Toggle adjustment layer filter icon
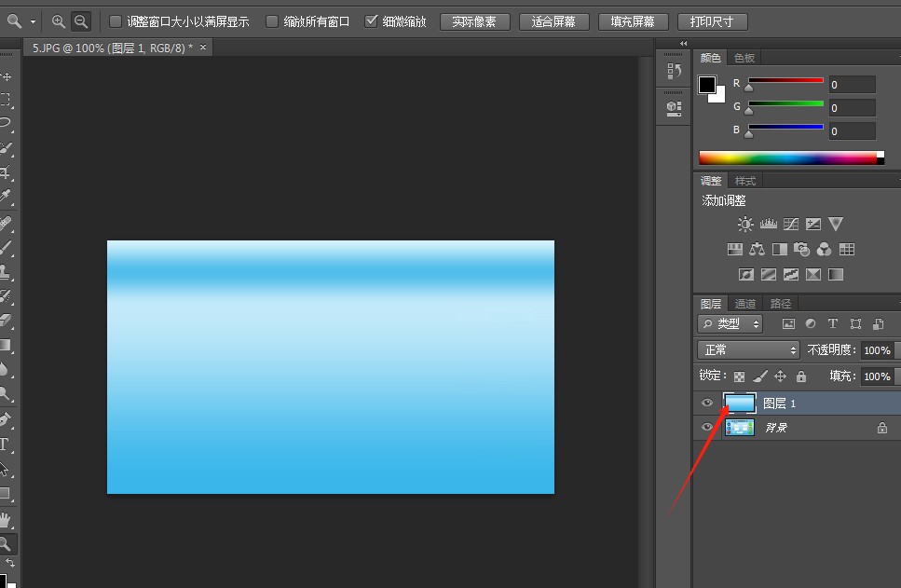The height and width of the screenshot is (588, 901). click(x=811, y=324)
